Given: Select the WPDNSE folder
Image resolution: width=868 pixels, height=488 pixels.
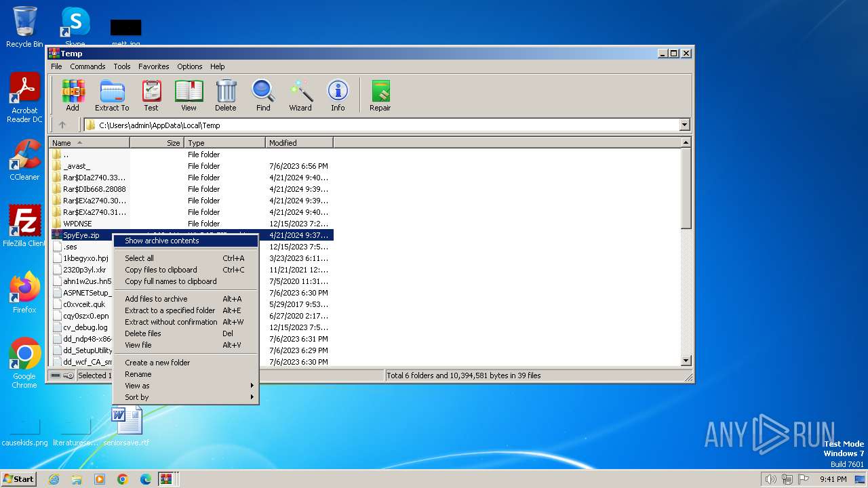Looking at the screenshot, I should (77, 224).
